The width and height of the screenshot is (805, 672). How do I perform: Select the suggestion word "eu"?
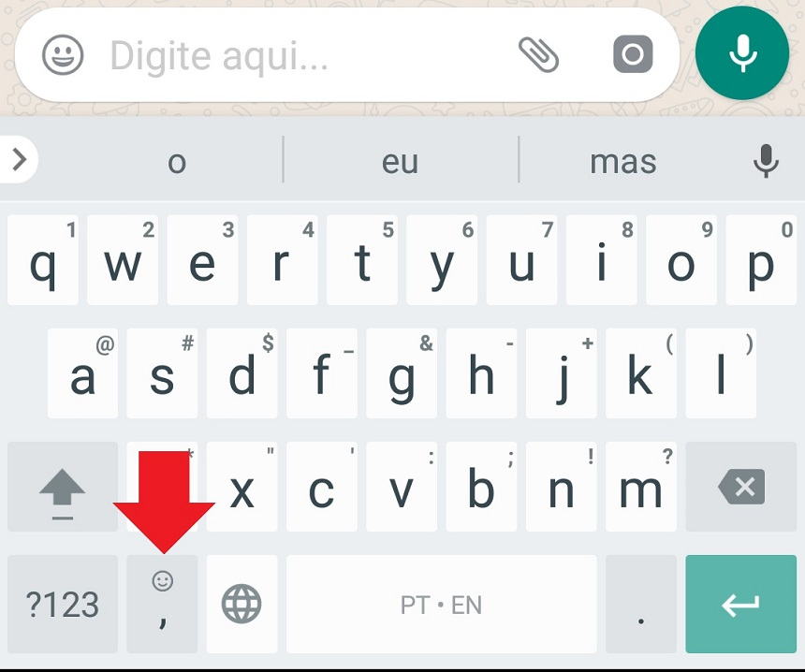click(401, 162)
